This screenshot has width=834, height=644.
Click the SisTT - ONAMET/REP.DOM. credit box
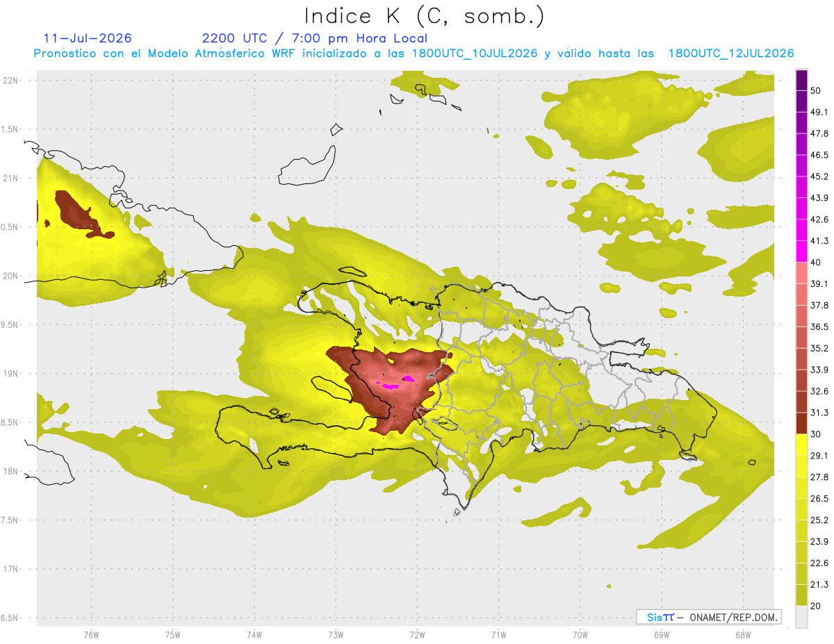click(708, 617)
